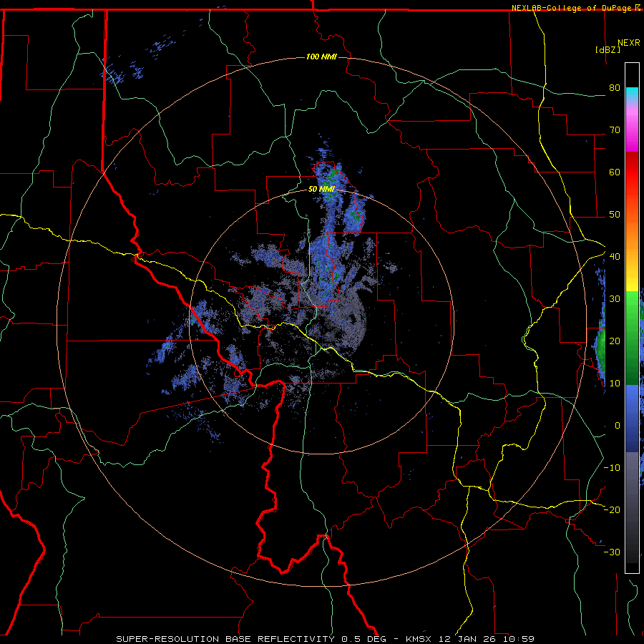Click the KMSX 12 JAN 26 10:59 timestamp

coord(470,639)
